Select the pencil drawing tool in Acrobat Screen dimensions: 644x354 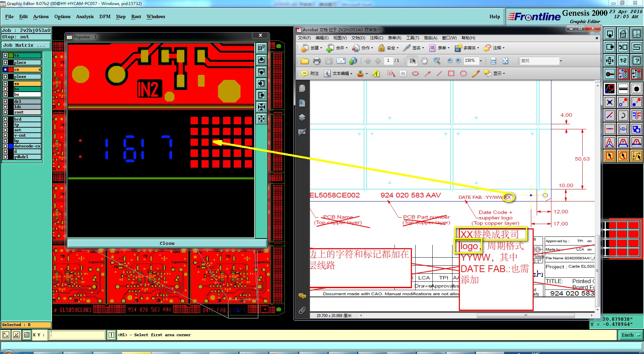(475, 74)
